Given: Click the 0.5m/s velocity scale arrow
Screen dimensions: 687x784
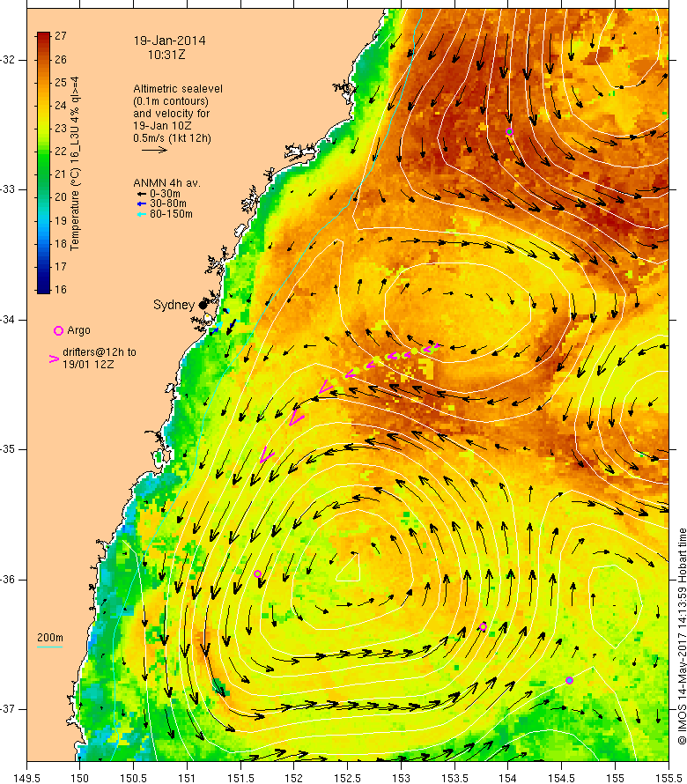Looking at the screenshot, I should (x=154, y=150).
